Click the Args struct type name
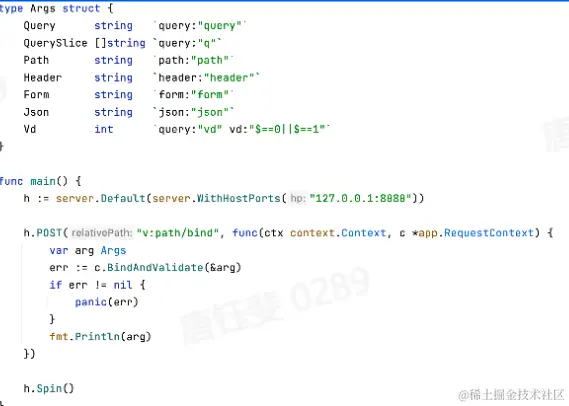Screen dimensions: 569x406 coord(42,8)
